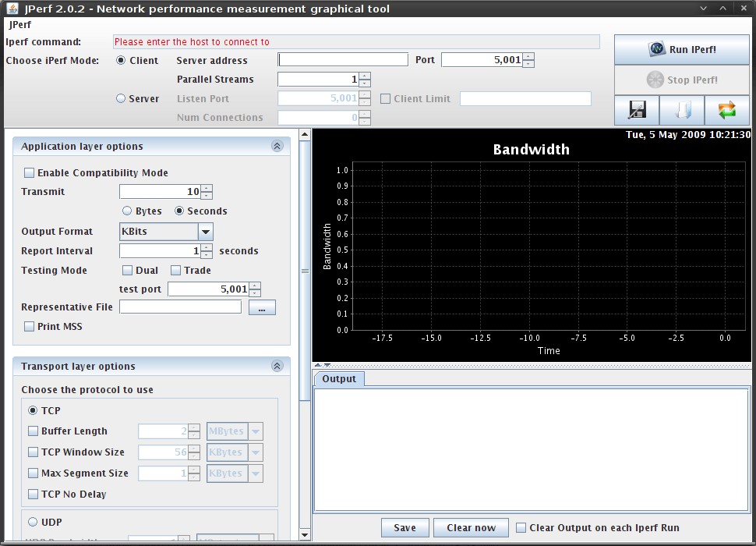
Task: Click the restore defaults arrows icon
Action: point(727,111)
